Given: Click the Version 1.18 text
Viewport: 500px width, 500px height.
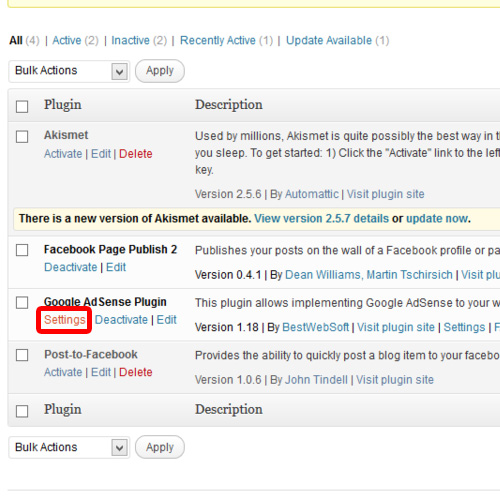Looking at the screenshot, I should [227, 327].
